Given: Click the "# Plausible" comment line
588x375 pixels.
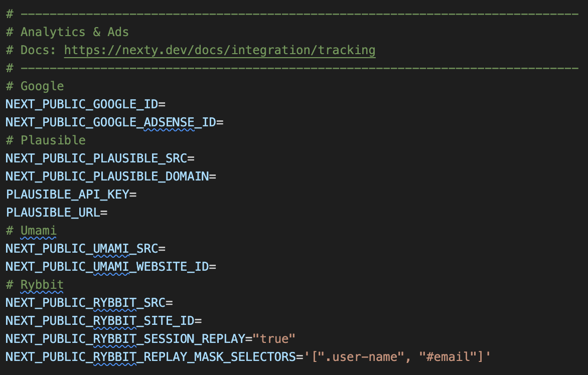Looking at the screenshot, I should 46,140.
